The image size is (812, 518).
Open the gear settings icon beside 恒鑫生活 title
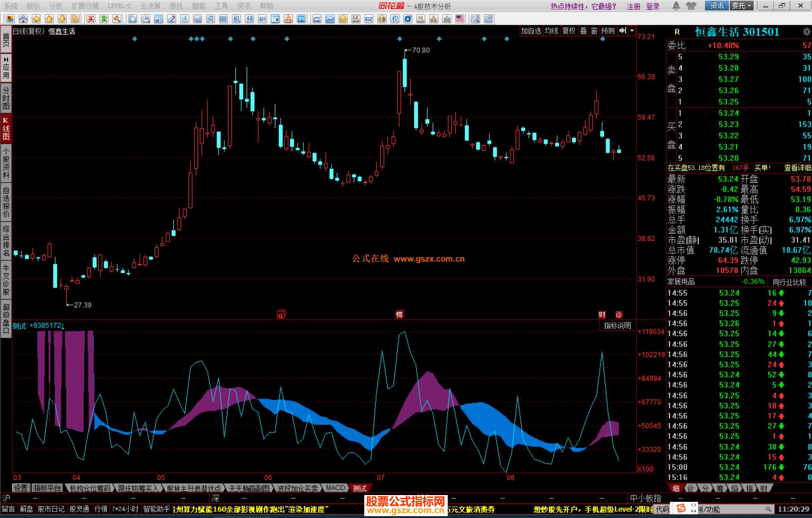tap(806, 32)
